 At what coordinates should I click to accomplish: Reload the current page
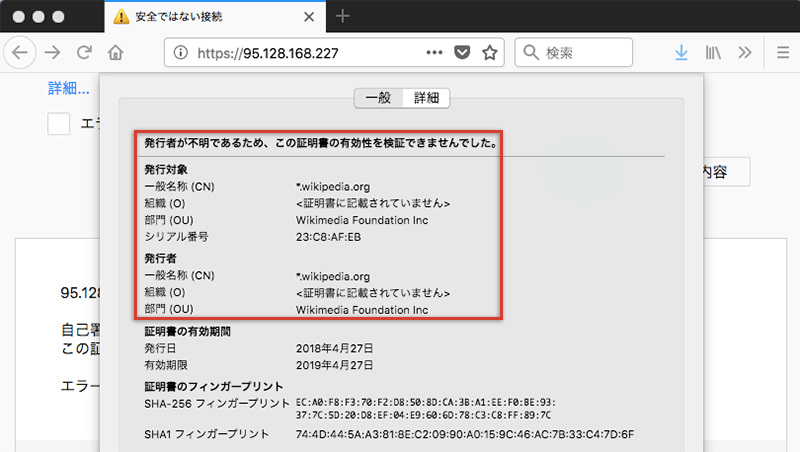[x=84, y=52]
